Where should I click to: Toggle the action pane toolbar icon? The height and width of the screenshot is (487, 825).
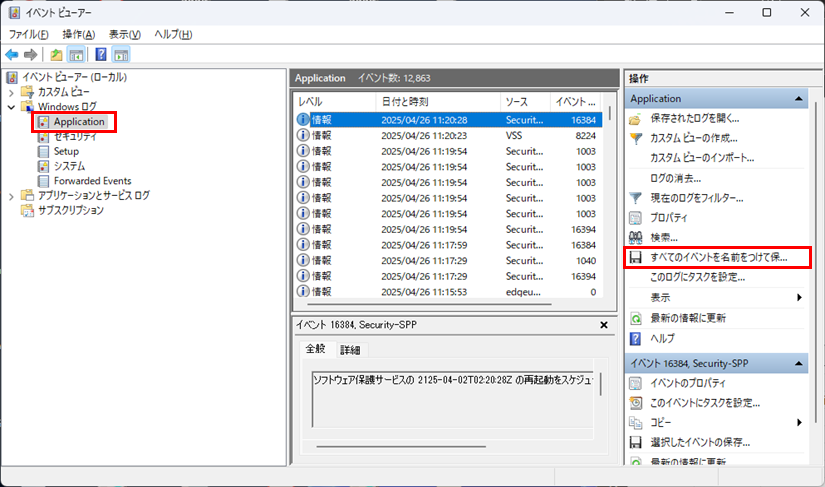122,55
